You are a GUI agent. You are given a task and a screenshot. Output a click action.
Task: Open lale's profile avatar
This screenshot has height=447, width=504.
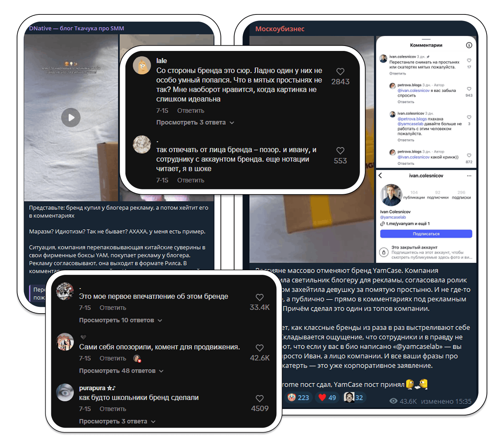pos(142,65)
